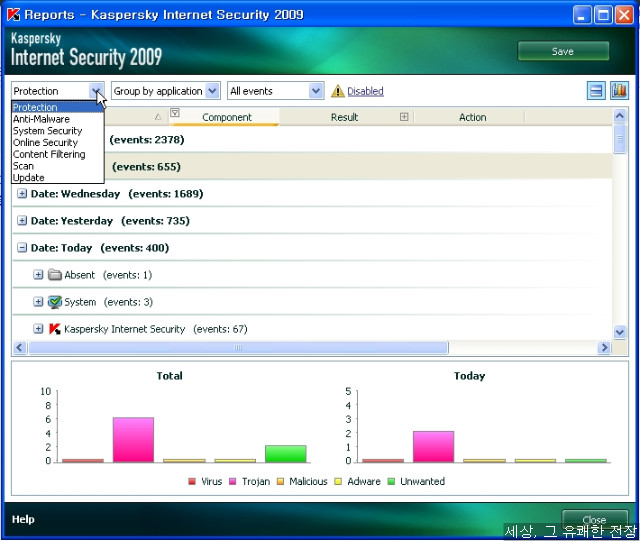This screenshot has width=640, height=541.
Task: Click the Kaspersky Internet Security row icon
Action: pyautogui.click(x=55, y=329)
